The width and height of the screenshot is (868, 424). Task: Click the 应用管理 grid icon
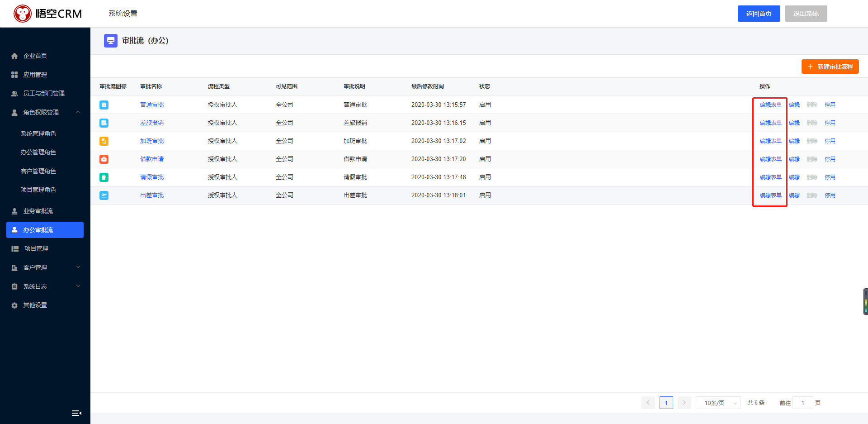point(14,75)
